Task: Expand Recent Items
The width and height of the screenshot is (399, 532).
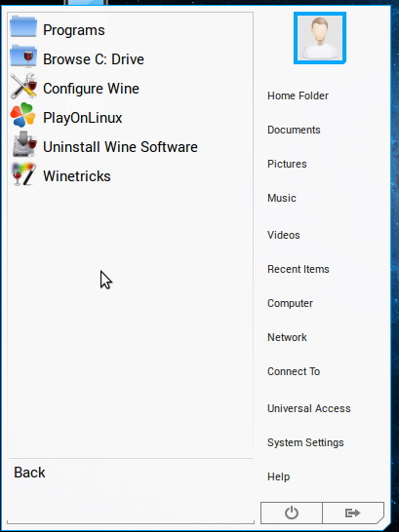Action: pyautogui.click(x=299, y=269)
